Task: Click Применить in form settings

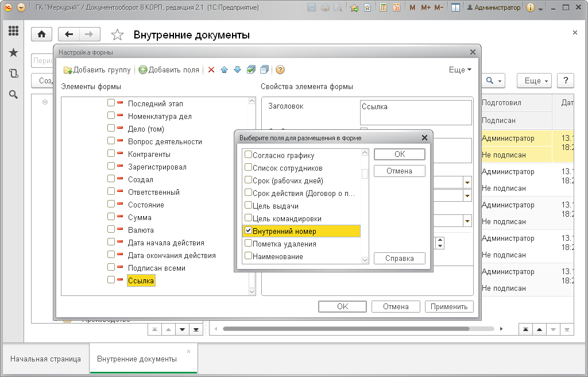Action: [449, 307]
